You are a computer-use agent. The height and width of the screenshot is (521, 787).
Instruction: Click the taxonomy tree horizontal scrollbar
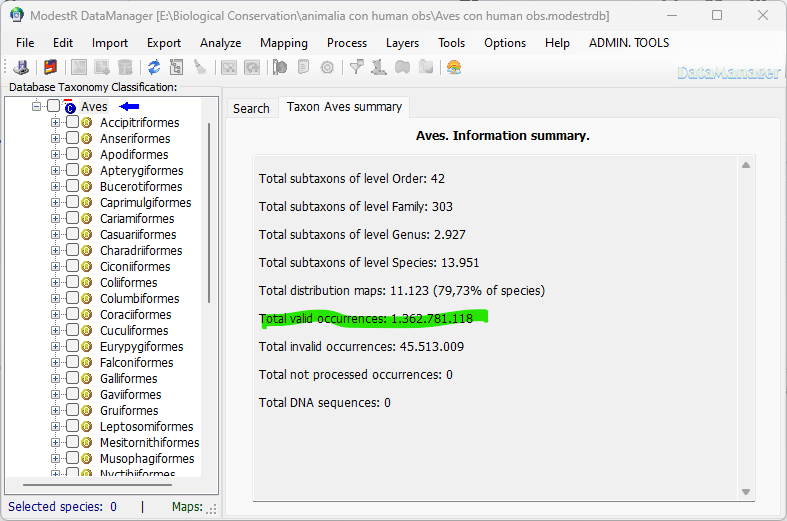click(x=97, y=485)
